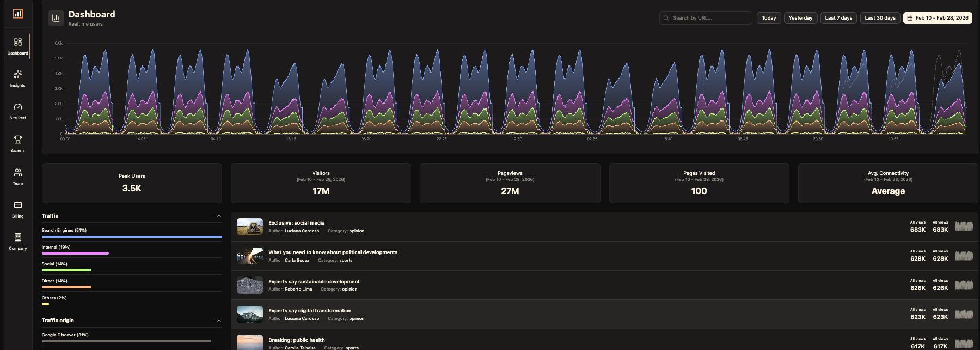Open thumbnail of Exclusive: social media article
The height and width of the screenshot is (350, 980).
point(250,227)
